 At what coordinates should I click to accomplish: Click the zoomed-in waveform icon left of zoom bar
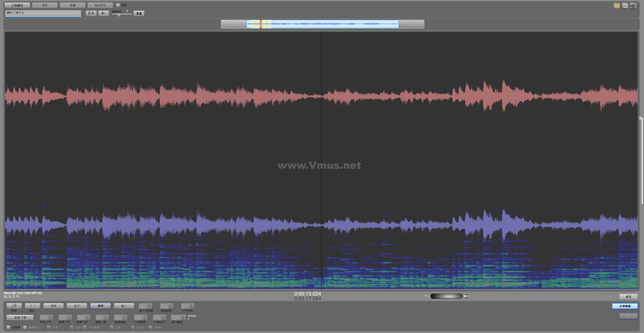tap(427, 296)
